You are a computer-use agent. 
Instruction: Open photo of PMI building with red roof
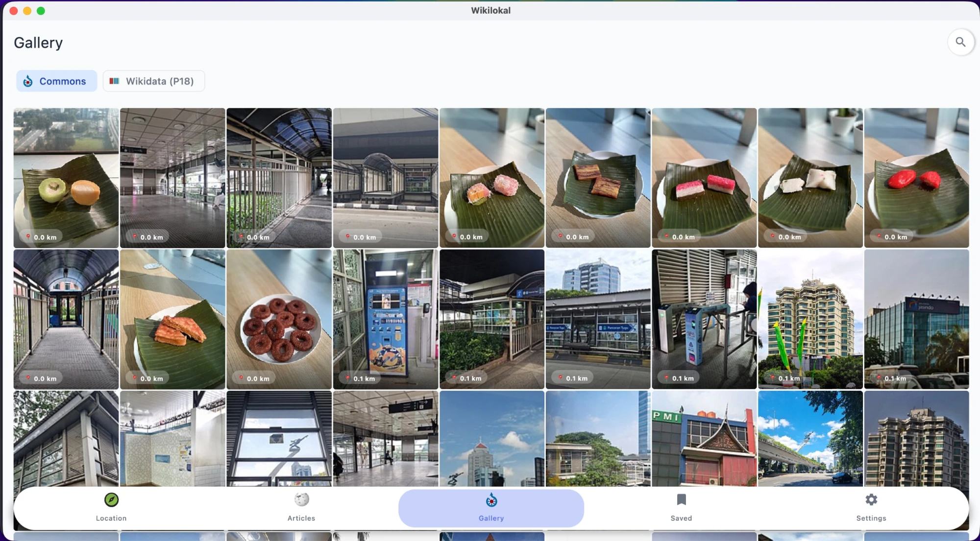tap(704, 439)
